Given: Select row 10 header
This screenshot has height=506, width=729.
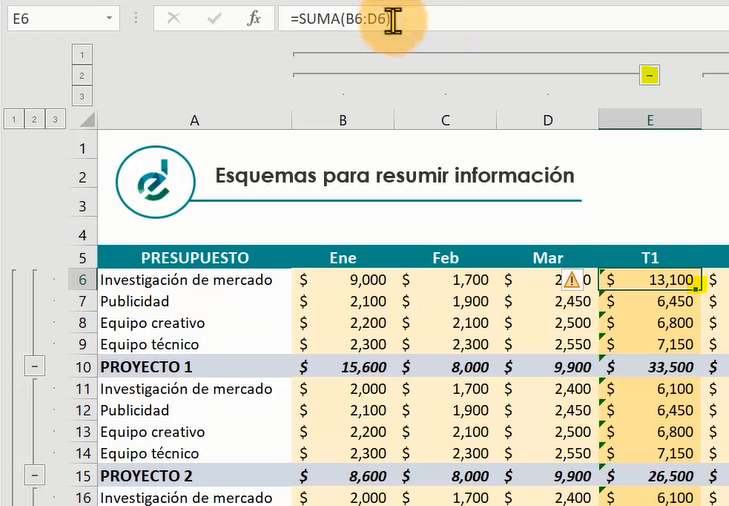Looking at the screenshot, I should (83, 367).
